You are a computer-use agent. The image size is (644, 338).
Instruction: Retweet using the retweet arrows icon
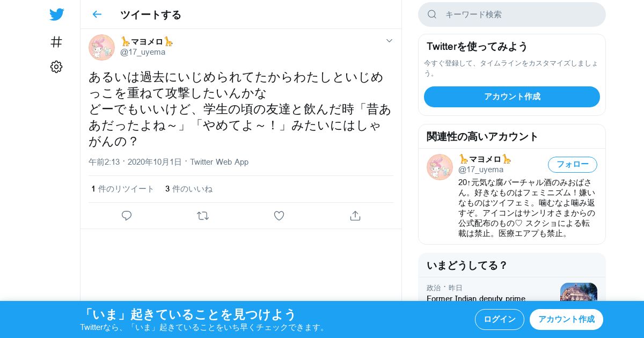pyautogui.click(x=203, y=216)
